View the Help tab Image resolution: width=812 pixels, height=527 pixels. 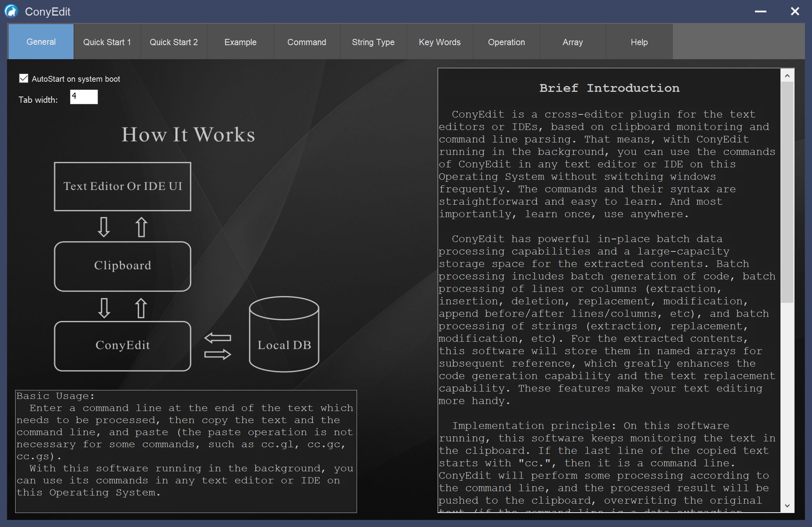point(639,42)
